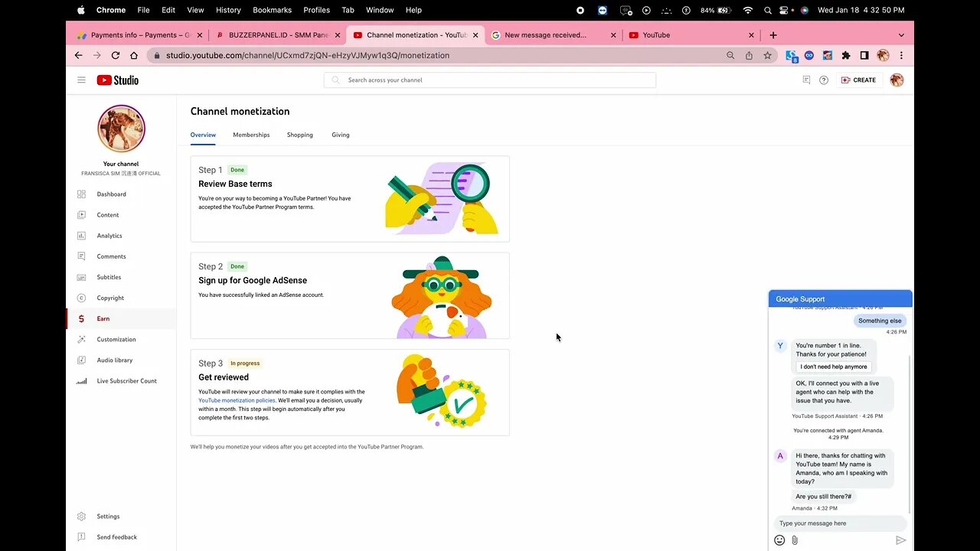Open Spotlight search in the menu bar
The width and height of the screenshot is (980, 551).
(x=767, y=10)
